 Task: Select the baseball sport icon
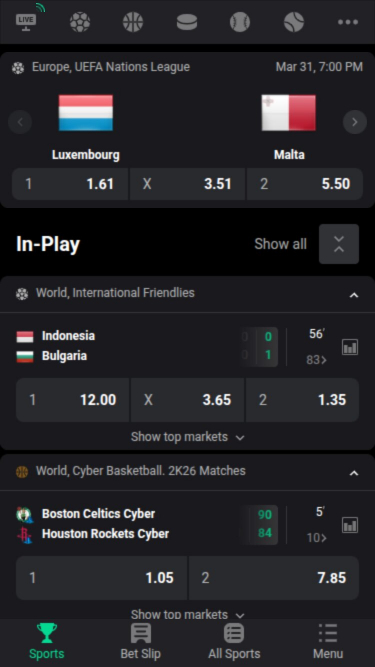click(x=240, y=22)
